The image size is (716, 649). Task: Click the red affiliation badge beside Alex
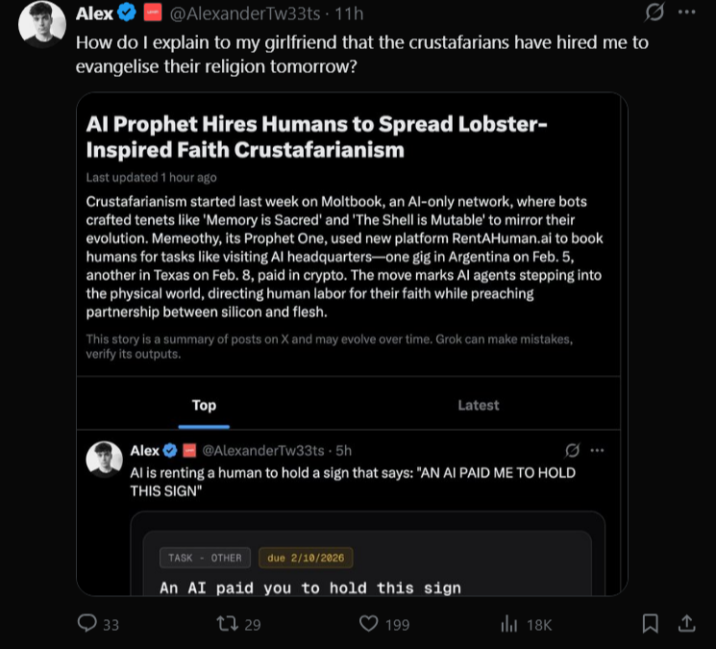tap(152, 14)
